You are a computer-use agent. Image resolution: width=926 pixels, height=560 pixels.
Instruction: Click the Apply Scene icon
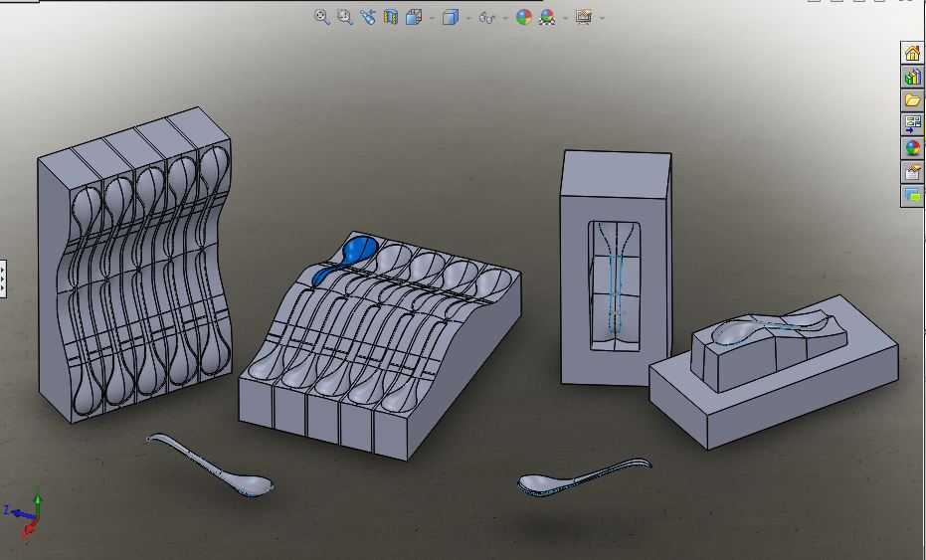(547, 17)
